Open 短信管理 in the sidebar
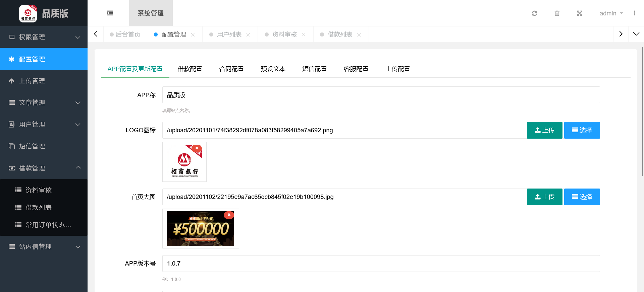 coord(44,146)
